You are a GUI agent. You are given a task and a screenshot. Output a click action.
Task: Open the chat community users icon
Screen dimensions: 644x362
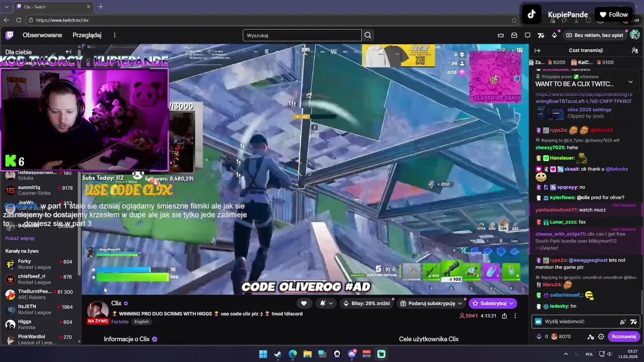coord(635,50)
